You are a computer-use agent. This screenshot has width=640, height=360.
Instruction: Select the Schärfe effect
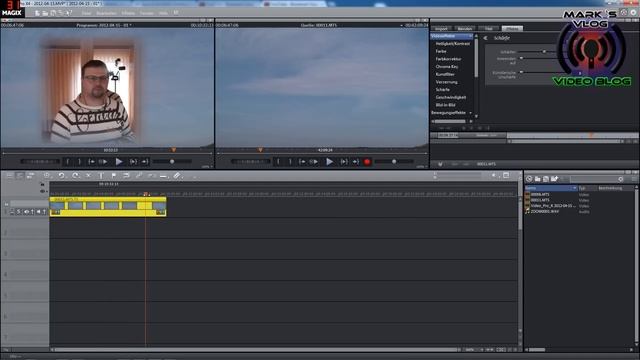[x=442, y=90]
